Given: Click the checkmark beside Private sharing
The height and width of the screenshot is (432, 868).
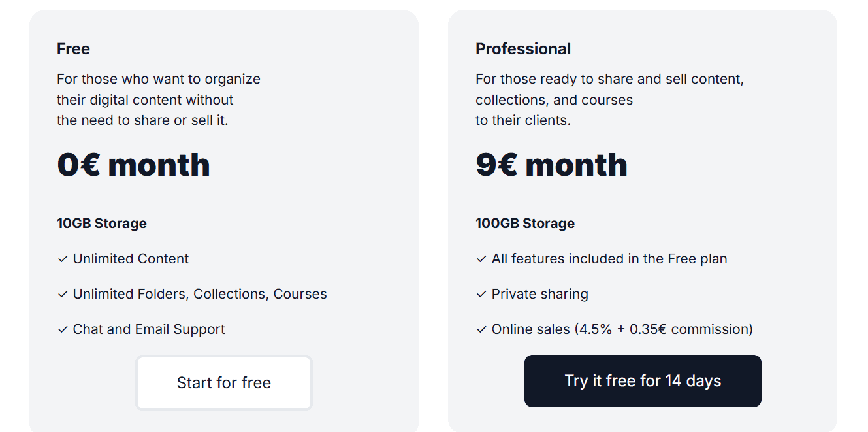Looking at the screenshot, I should point(481,294).
